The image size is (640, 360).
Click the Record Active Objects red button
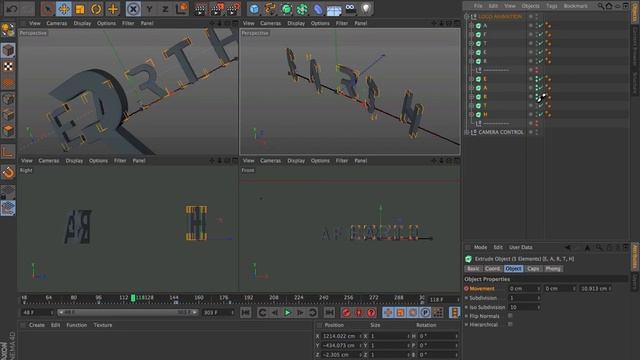(346, 313)
